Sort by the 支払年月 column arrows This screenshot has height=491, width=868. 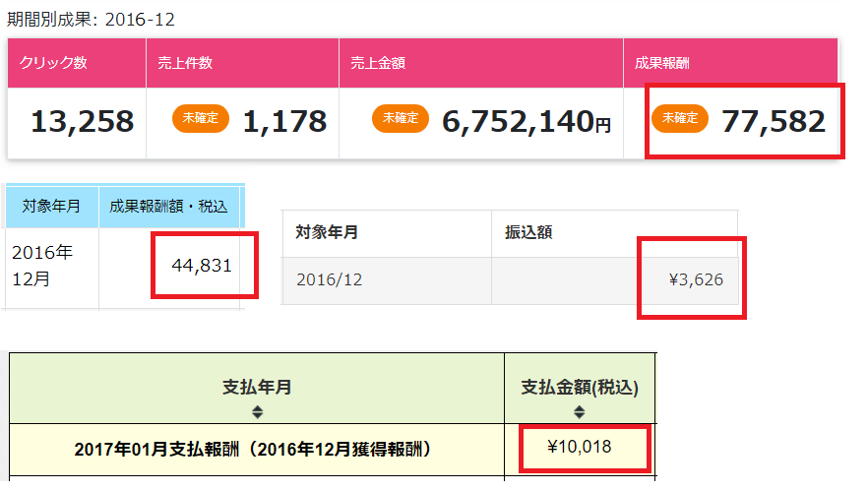point(257,411)
